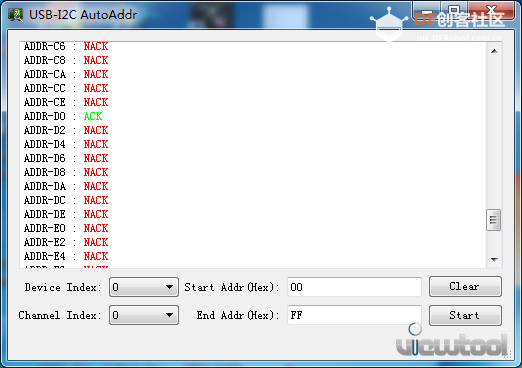Select the ADDR-C6 NACK line
The height and width of the screenshot is (368, 522).
[x=66, y=46]
